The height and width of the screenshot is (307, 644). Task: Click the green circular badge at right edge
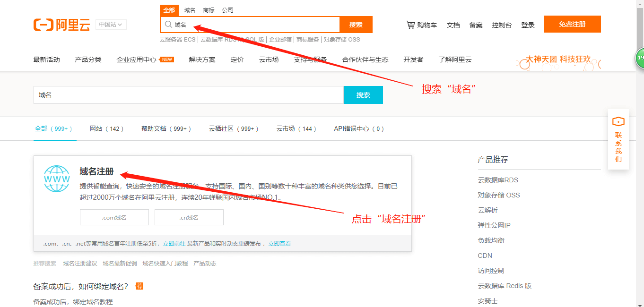(639, 58)
